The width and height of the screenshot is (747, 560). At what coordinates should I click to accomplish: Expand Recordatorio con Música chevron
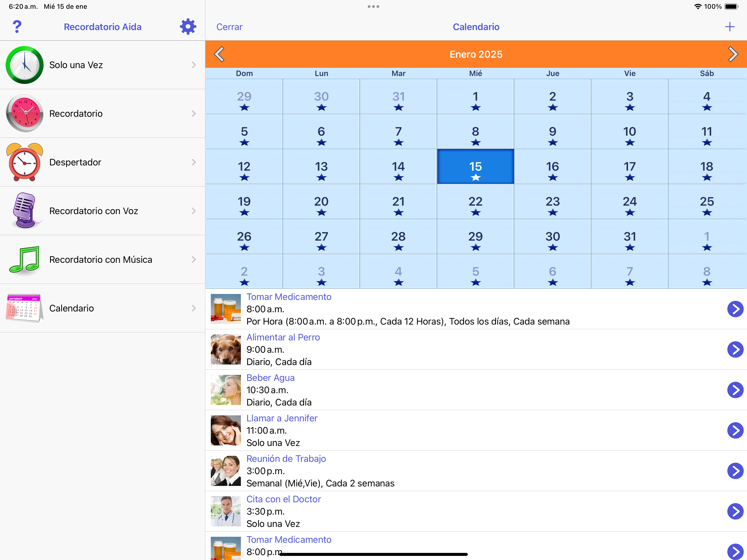(194, 259)
